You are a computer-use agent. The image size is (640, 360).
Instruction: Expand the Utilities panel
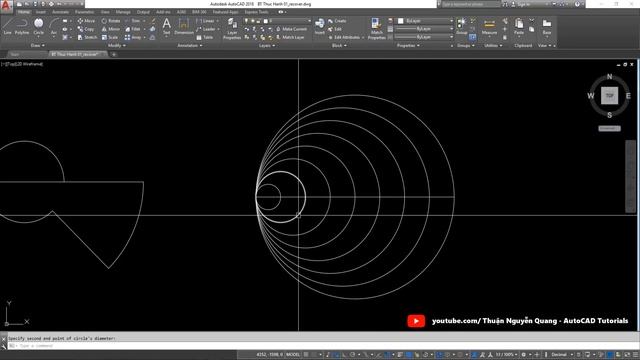493,46
